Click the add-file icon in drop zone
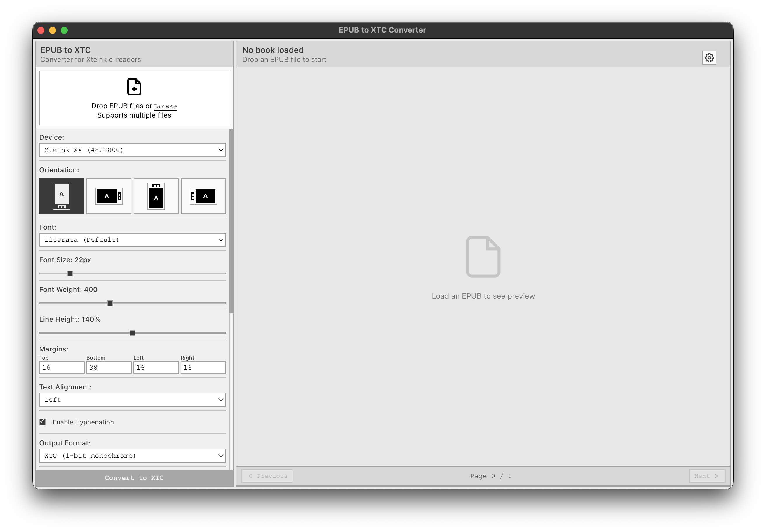Viewport: 766px width, 532px height. [134, 87]
